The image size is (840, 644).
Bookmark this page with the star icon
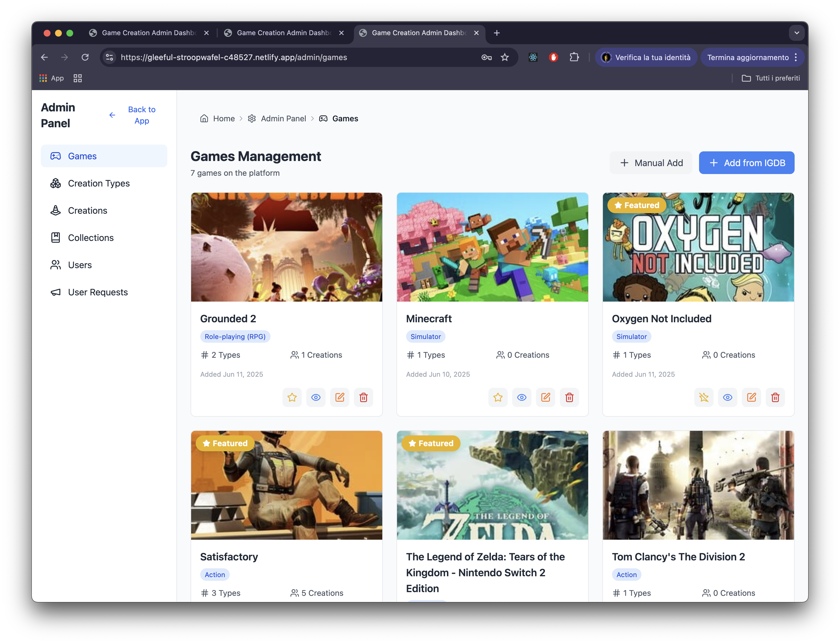tap(505, 58)
